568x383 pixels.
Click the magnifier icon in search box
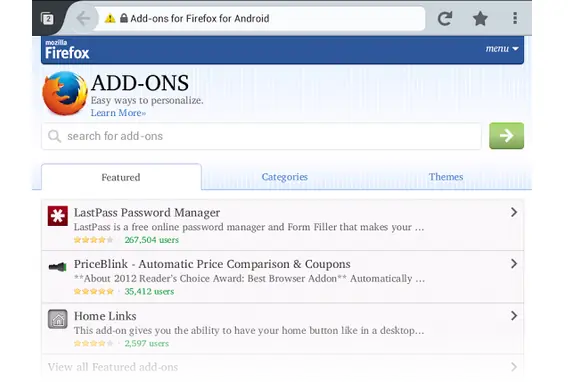(x=54, y=136)
